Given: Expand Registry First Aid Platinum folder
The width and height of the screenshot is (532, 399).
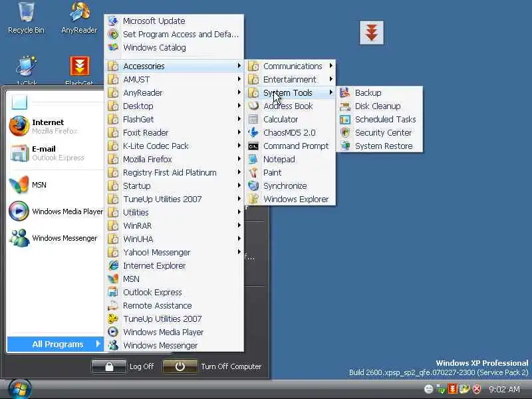Looking at the screenshot, I should [x=174, y=172].
